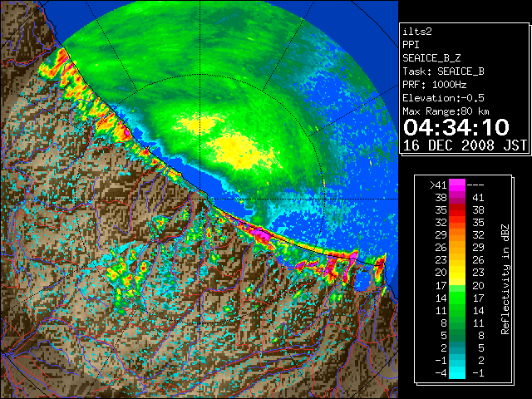Click the 'SEAICE_B_Z' product label

click(431, 58)
